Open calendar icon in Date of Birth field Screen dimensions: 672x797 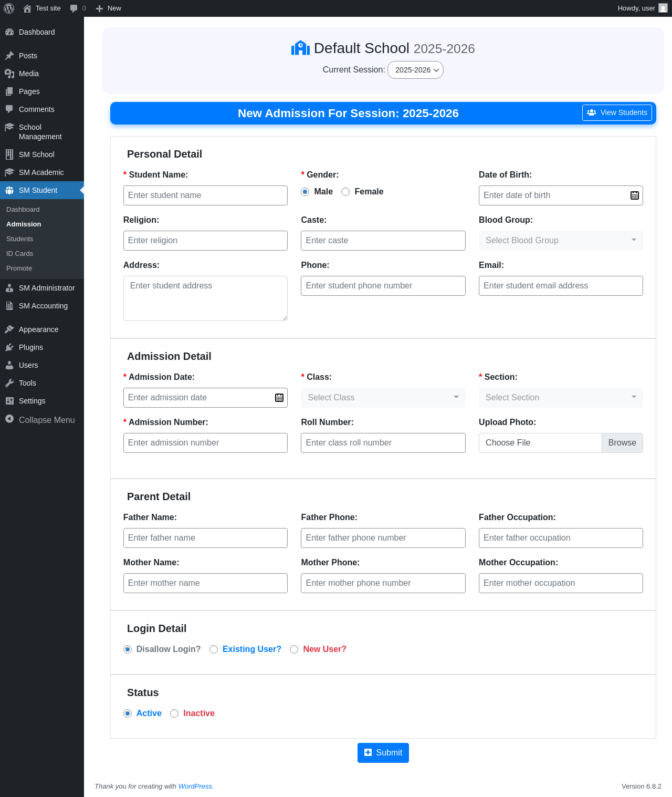(x=635, y=195)
